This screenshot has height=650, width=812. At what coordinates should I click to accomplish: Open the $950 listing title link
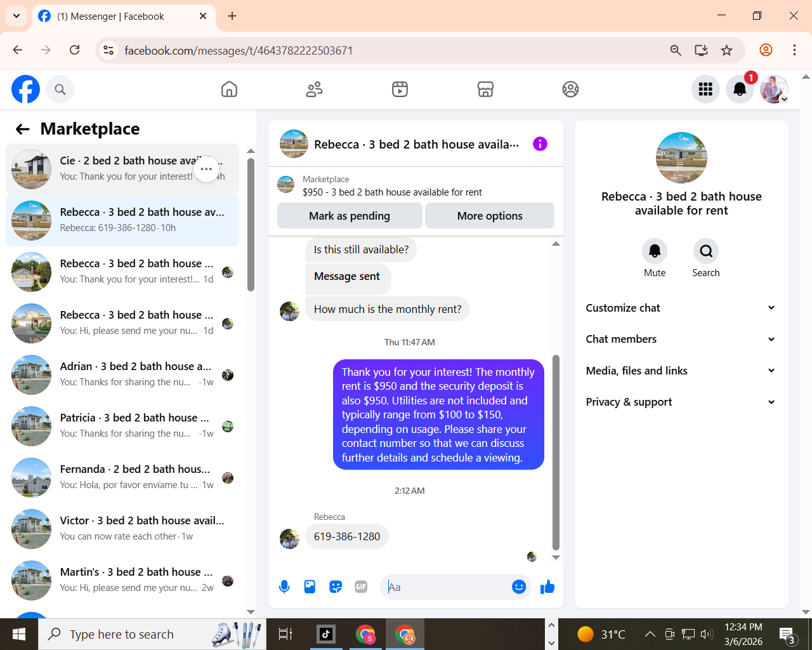[392, 192]
